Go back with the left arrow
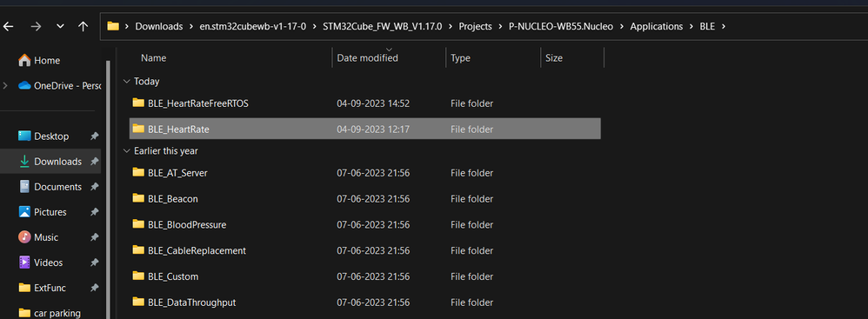Image resolution: width=868 pixels, height=319 pixels. [9, 26]
